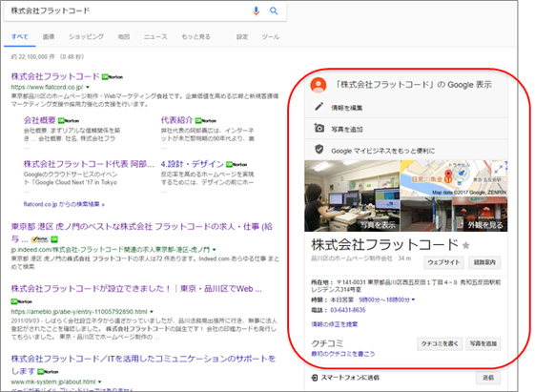The image size is (535, 392).
Task: Open the map thumbnail with red pin
Action: (x=454, y=178)
